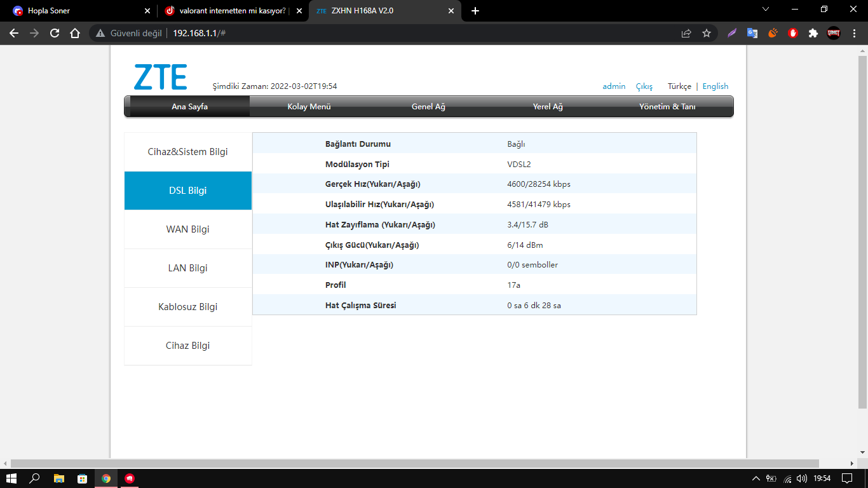Click the '17a' profile value

tap(513, 285)
